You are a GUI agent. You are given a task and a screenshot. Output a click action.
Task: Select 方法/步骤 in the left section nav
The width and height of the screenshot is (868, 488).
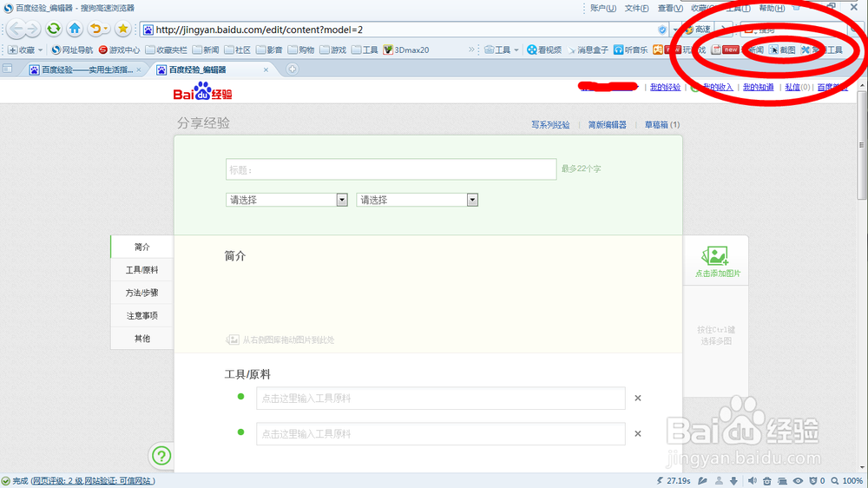pyautogui.click(x=142, y=293)
